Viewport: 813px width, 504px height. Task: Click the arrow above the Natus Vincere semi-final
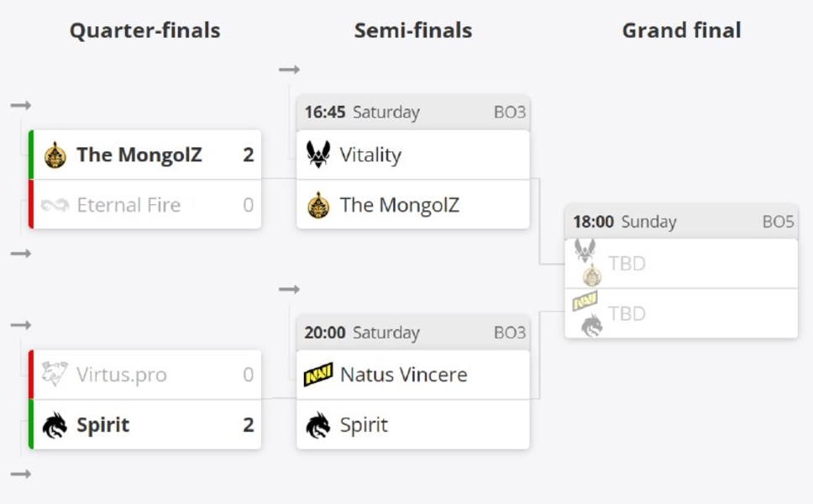pos(290,290)
